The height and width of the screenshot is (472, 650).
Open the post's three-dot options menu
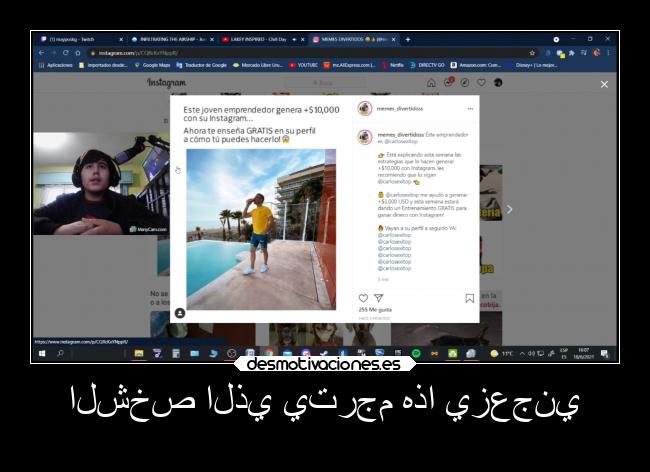pos(470,109)
